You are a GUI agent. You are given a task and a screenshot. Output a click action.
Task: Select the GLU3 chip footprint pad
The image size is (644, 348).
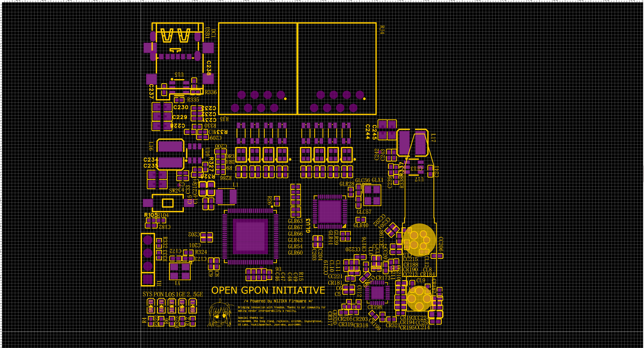click(x=330, y=212)
